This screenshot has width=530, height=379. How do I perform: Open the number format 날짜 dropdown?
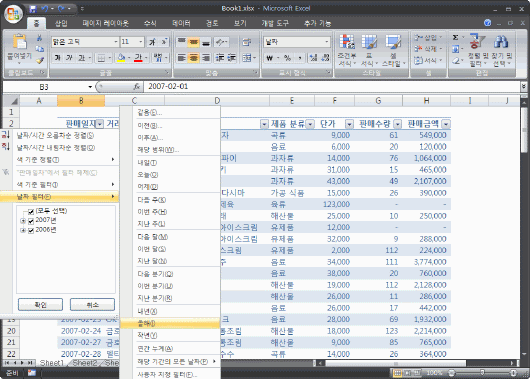coord(327,42)
